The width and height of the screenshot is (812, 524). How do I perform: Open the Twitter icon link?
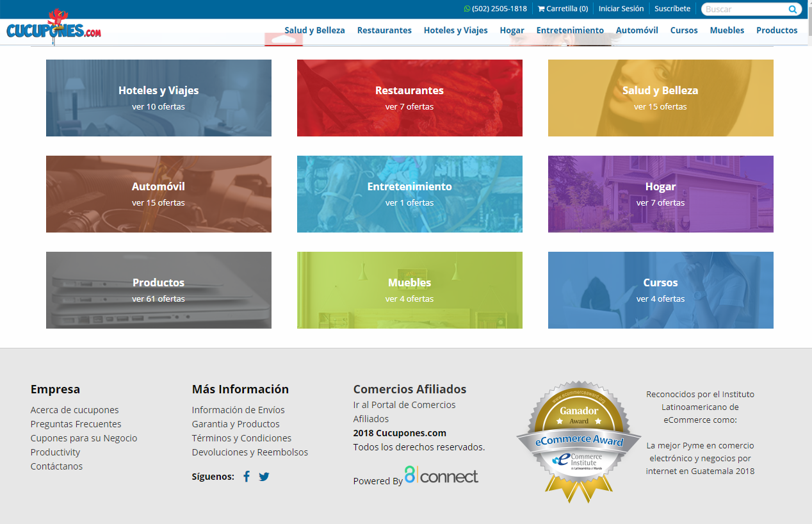tap(264, 477)
